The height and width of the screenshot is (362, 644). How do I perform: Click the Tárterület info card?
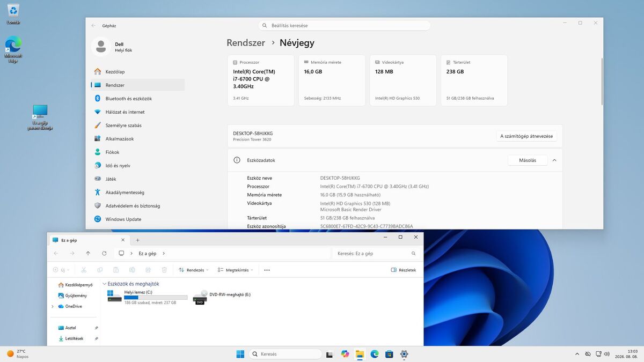pos(474,80)
